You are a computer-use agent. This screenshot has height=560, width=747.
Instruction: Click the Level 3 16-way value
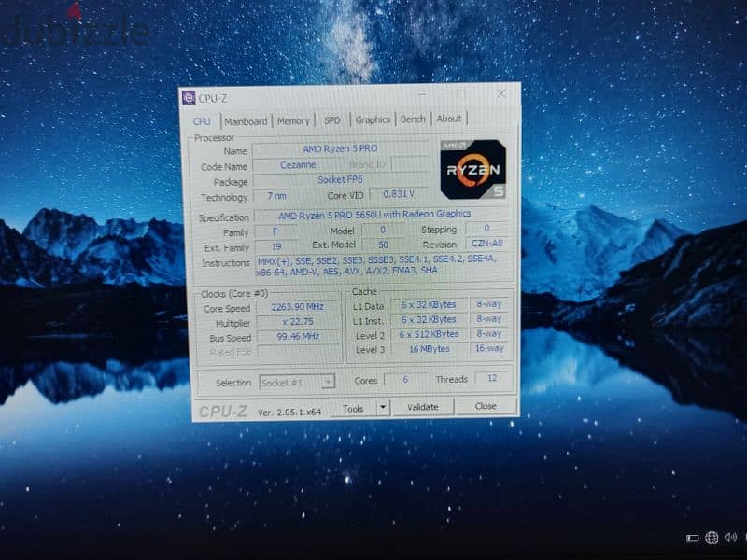pos(489,348)
